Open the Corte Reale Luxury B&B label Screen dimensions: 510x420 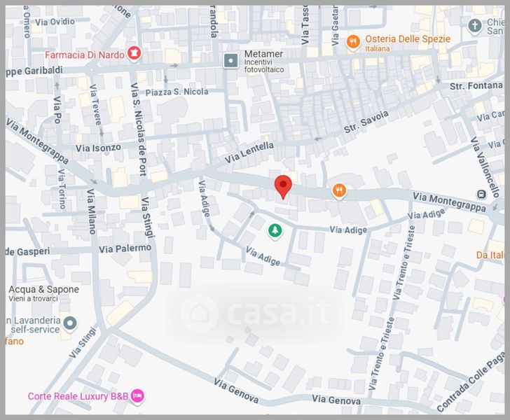tap(78, 396)
